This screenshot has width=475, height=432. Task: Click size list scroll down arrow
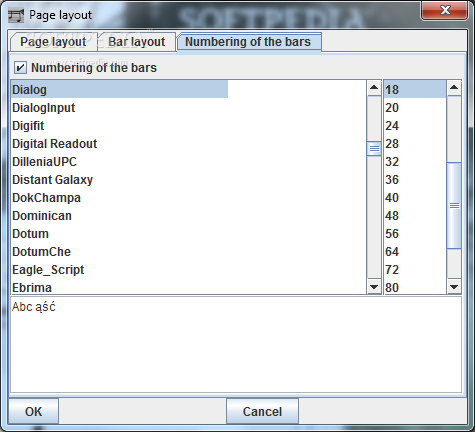454,287
